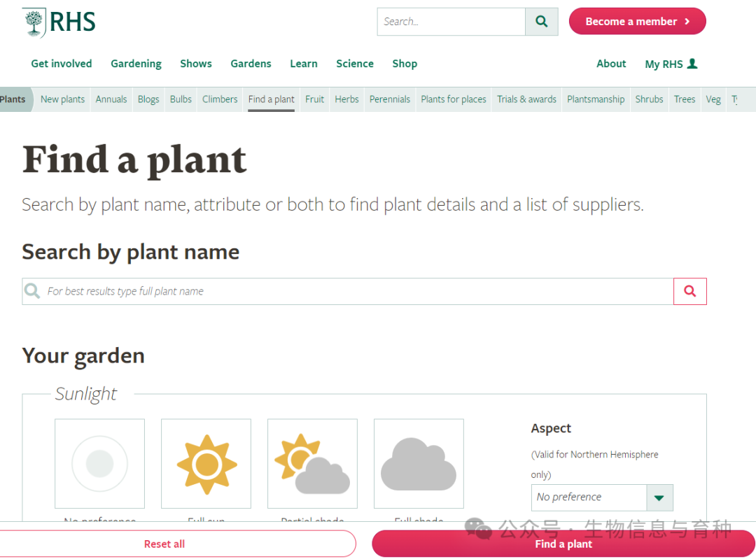756x559 pixels.
Task: Go to the Plants section tab
Action: pos(15,99)
